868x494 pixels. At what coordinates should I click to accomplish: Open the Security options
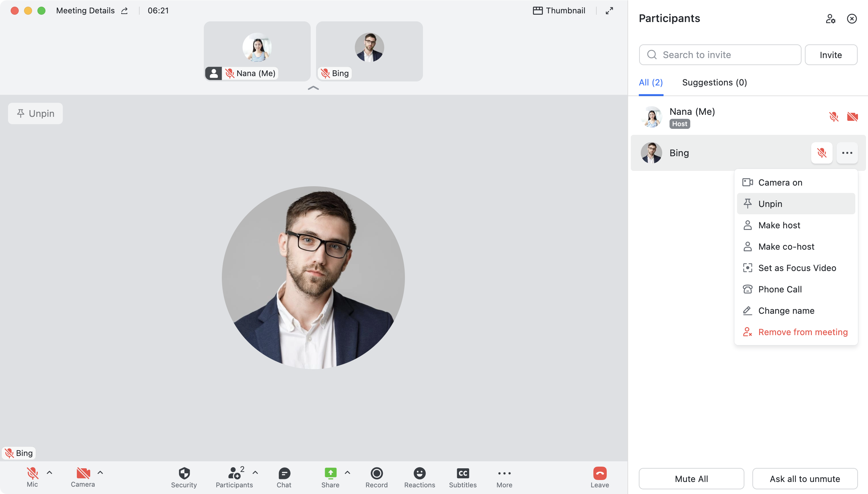[184, 475]
